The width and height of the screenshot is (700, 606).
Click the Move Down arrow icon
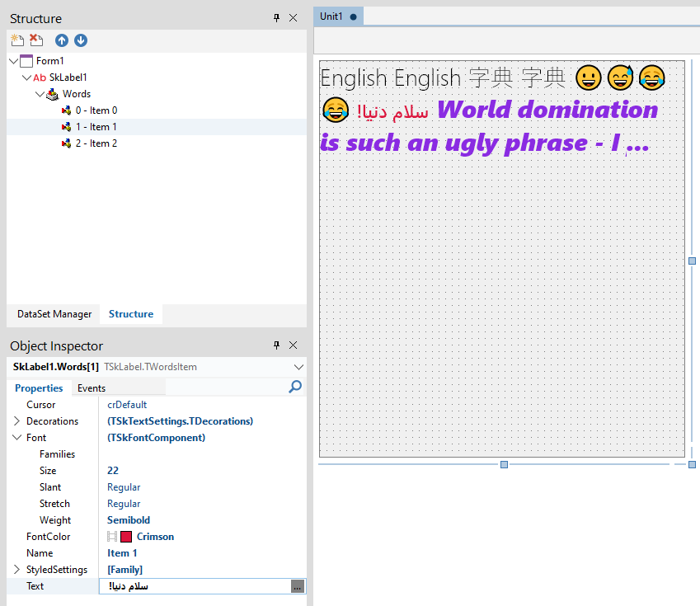pos(81,40)
